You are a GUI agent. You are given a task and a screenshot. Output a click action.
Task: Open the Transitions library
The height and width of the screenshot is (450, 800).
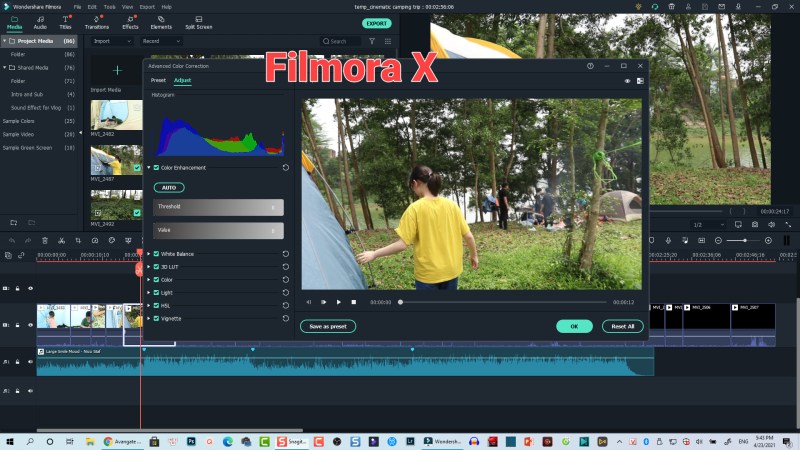(97, 22)
